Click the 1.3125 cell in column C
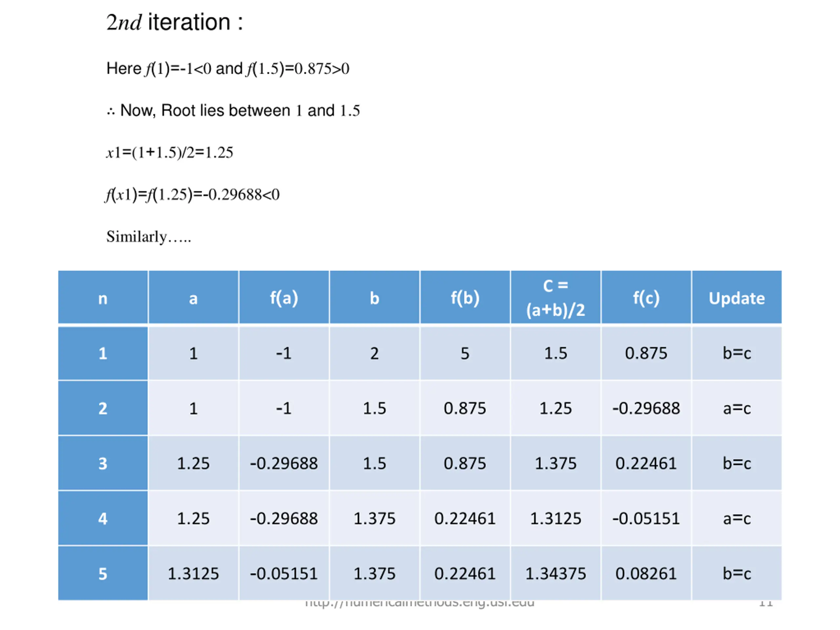 (555, 518)
